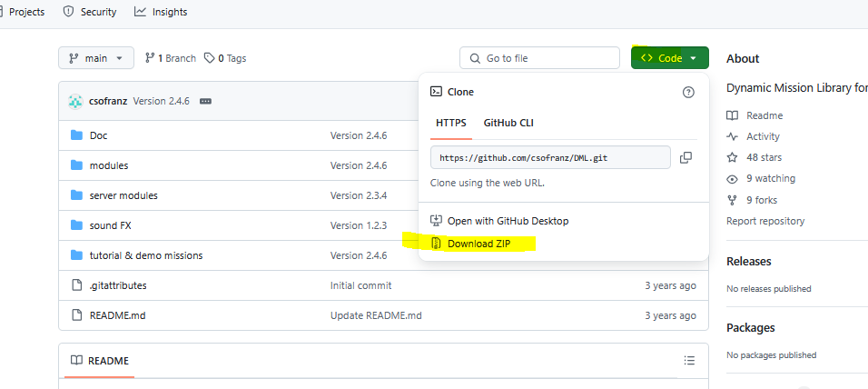Open the .gitattributes file
The width and height of the screenshot is (868, 389).
point(118,285)
